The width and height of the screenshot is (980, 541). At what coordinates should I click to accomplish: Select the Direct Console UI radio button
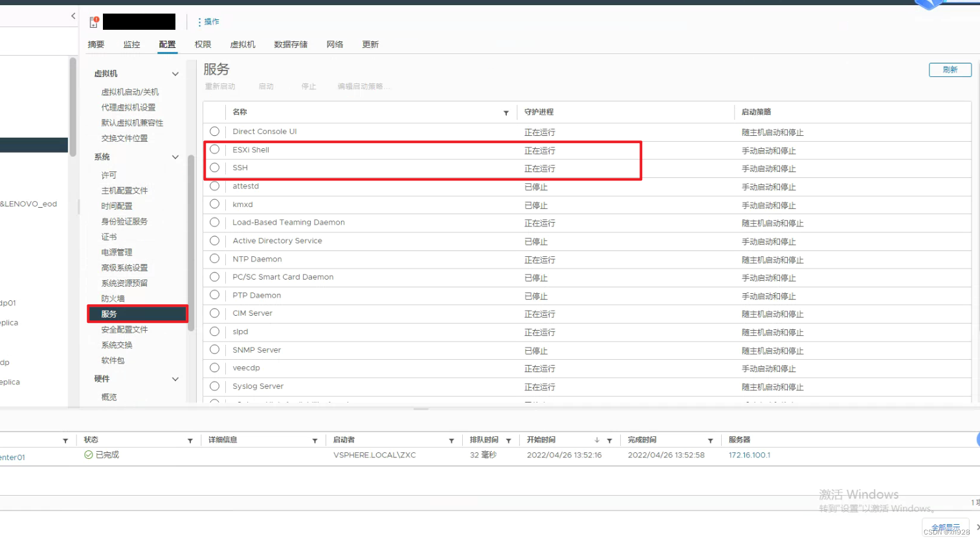click(215, 131)
